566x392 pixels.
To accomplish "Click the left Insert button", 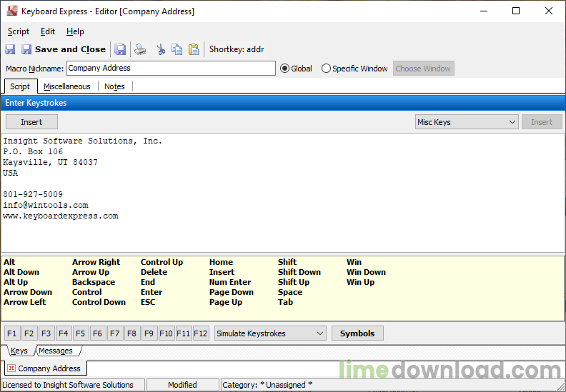I will coord(31,122).
